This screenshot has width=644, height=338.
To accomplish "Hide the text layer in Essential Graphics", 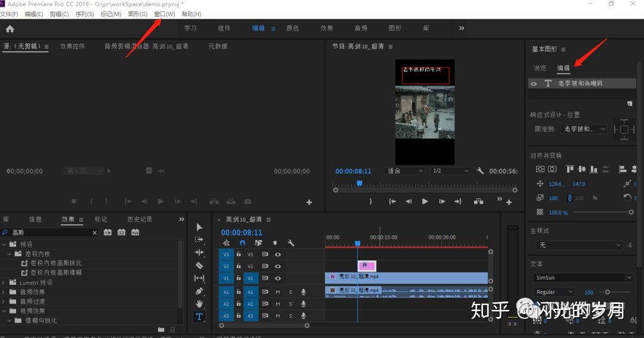I will (x=534, y=84).
